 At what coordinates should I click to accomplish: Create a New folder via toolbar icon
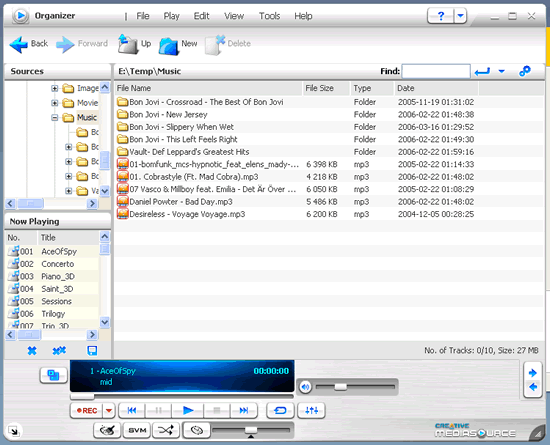pyautogui.click(x=168, y=46)
